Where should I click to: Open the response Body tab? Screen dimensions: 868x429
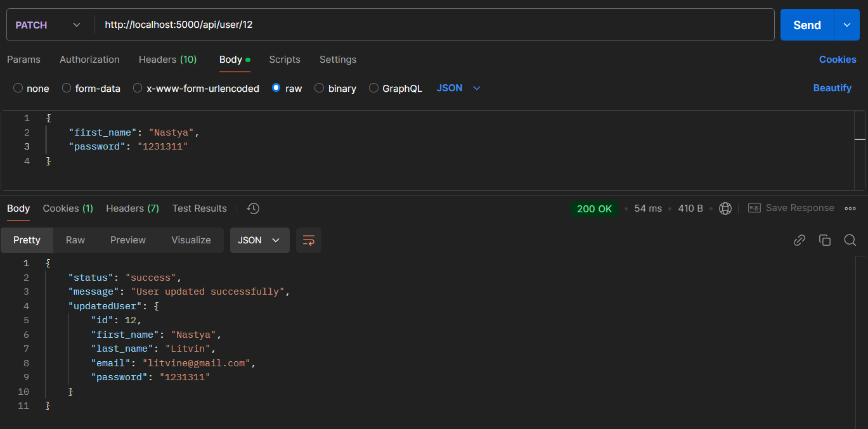point(18,208)
